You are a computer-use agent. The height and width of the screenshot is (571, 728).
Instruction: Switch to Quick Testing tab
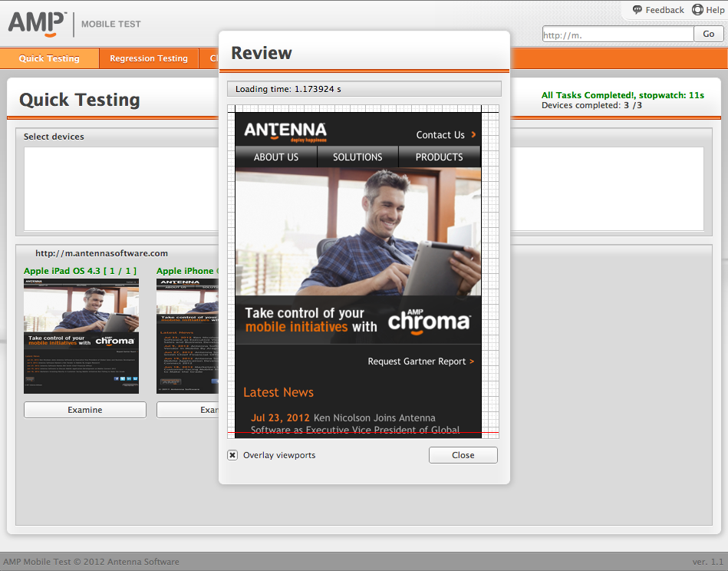(49, 58)
